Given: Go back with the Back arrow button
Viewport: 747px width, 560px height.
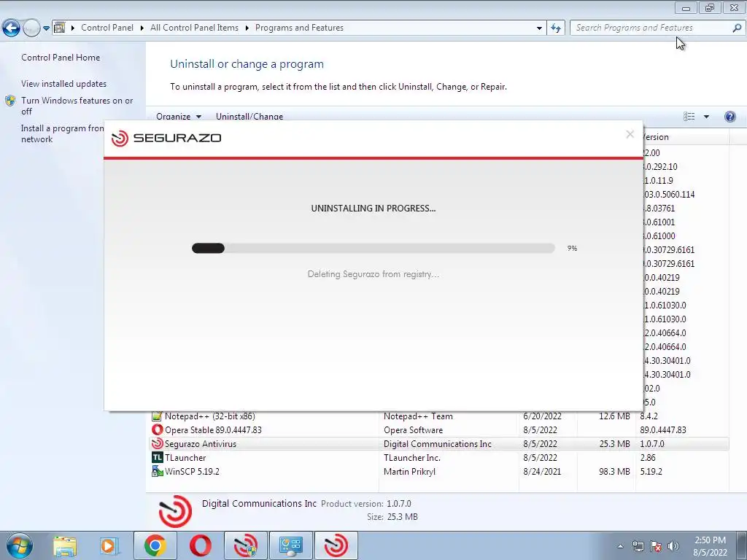Looking at the screenshot, I should [11, 28].
